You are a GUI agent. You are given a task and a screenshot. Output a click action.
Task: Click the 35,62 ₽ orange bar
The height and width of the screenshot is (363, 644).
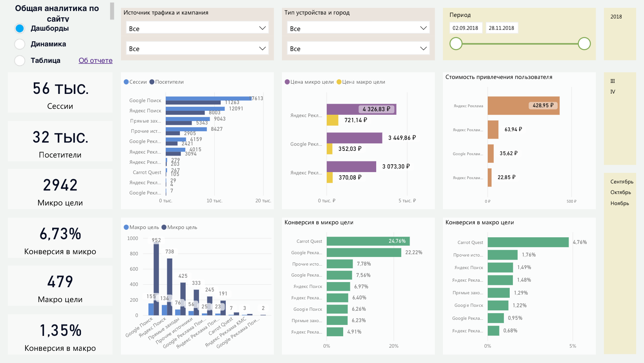pos(490,154)
